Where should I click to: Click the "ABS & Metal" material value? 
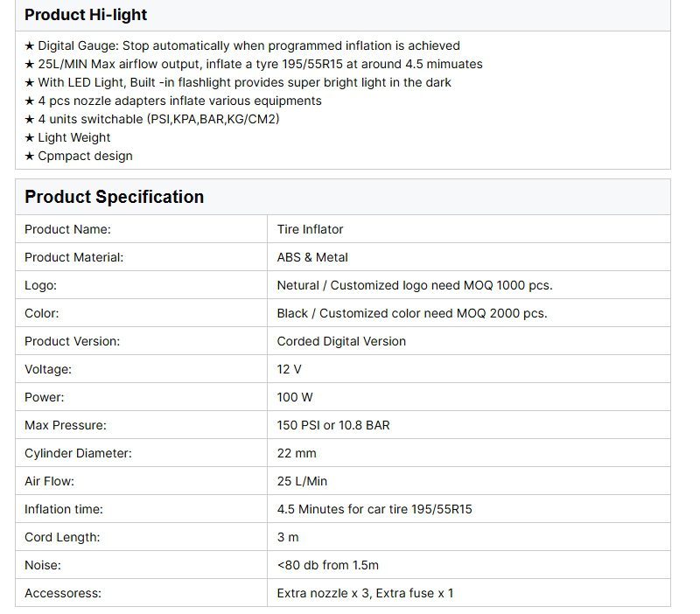[x=312, y=257]
